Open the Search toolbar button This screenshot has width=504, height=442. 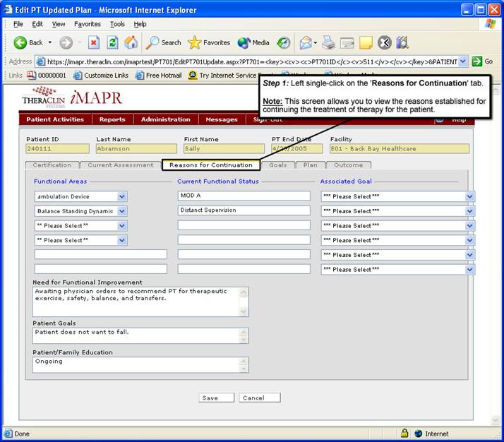click(x=163, y=42)
